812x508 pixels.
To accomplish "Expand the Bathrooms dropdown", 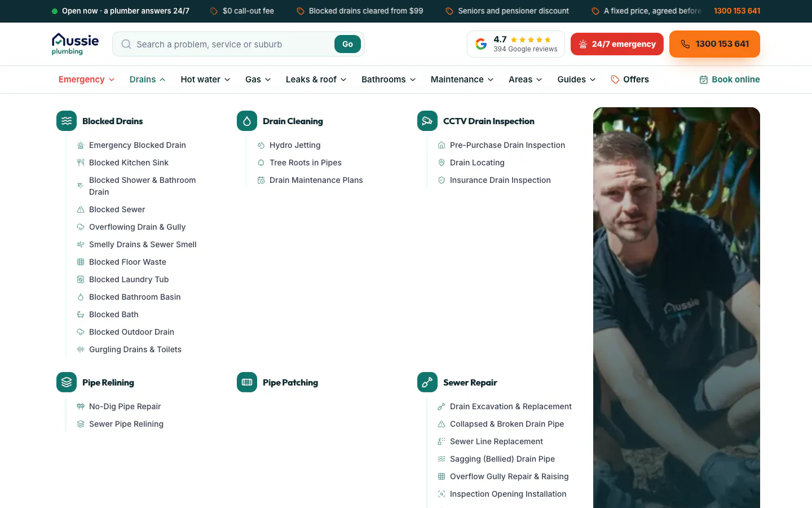I will pyautogui.click(x=389, y=80).
